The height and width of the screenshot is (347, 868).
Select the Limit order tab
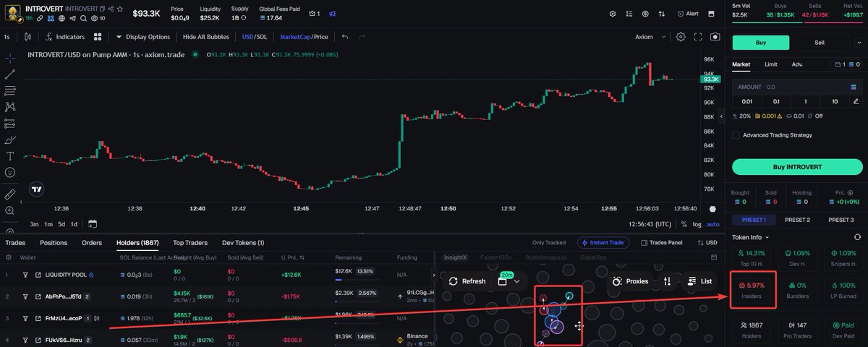(771, 64)
